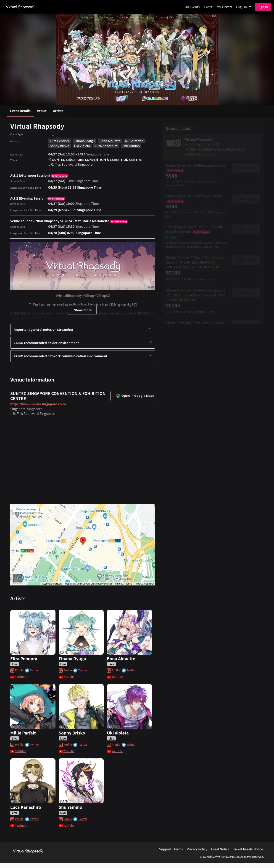Switch to the Event Details tab
The image size is (274, 868).
click(x=20, y=111)
